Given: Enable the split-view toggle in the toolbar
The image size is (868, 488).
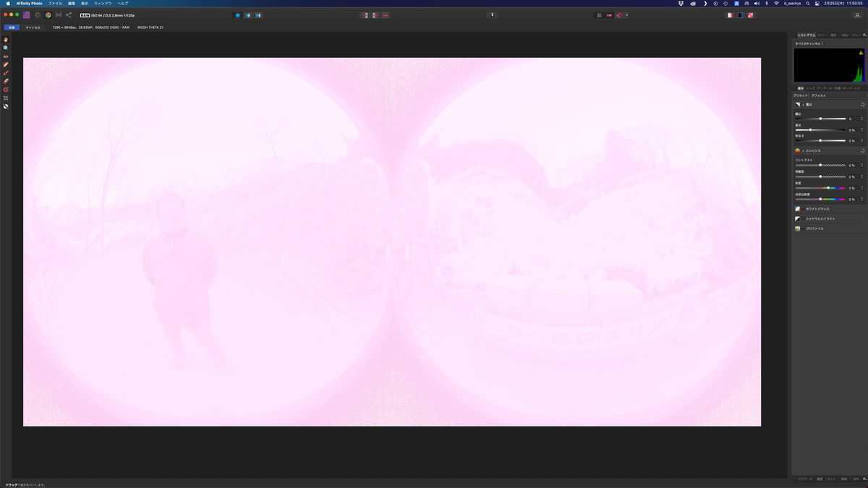Looking at the screenshot, I should [247, 14].
